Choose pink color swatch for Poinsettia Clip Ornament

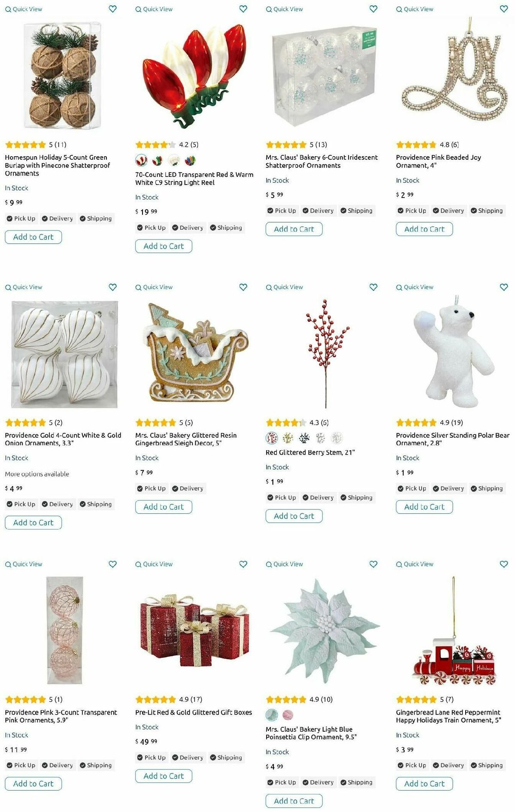pyautogui.click(x=288, y=715)
